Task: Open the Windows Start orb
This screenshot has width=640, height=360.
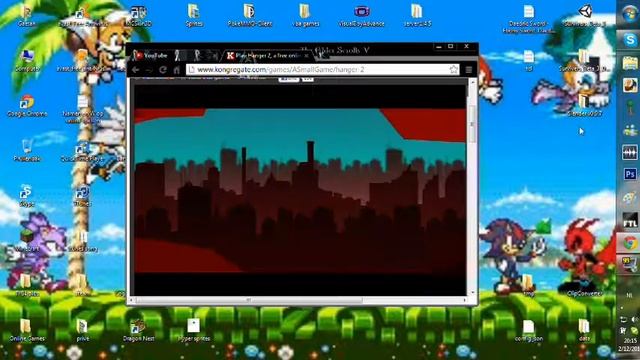Action: coord(629,14)
